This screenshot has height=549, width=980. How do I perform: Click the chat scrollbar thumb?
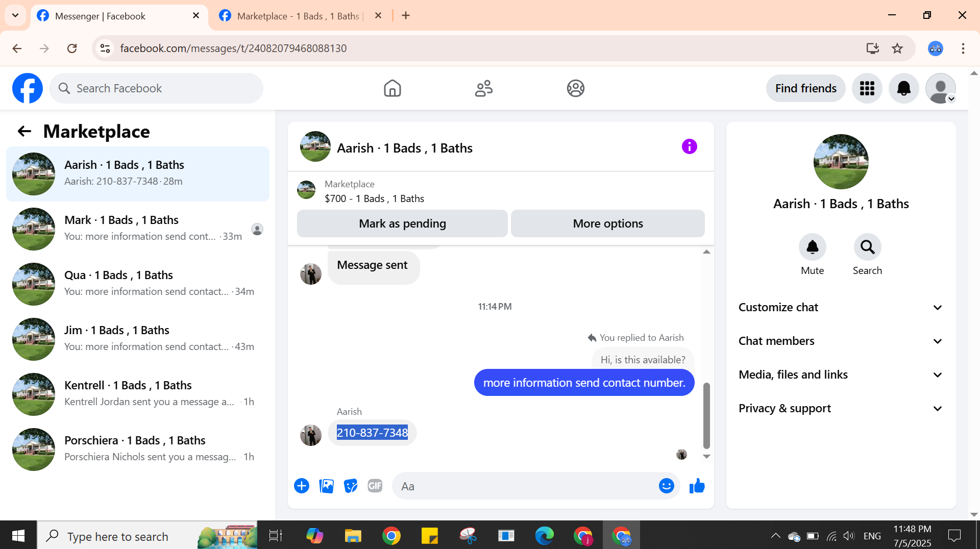coord(706,415)
